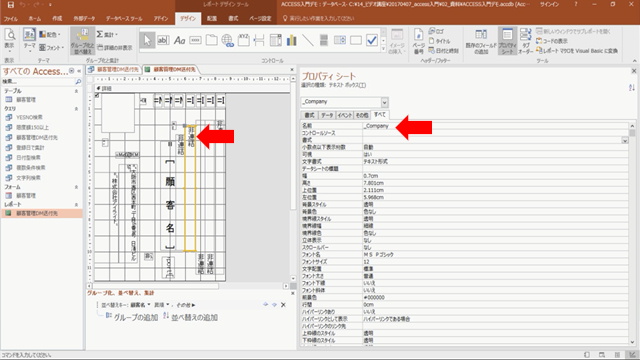Collapse the テーブル group
The height and width of the screenshot is (360, 640).
click(76, 91)
